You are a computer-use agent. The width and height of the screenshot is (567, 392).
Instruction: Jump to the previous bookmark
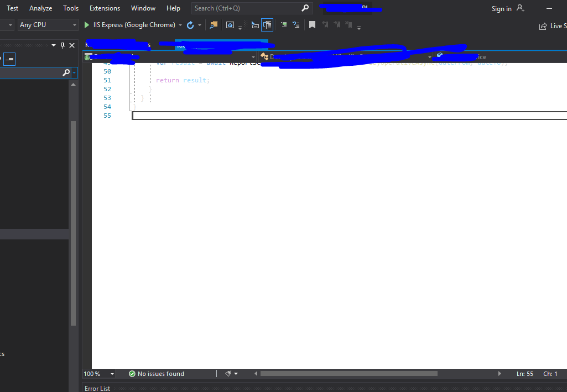(325, 25)
